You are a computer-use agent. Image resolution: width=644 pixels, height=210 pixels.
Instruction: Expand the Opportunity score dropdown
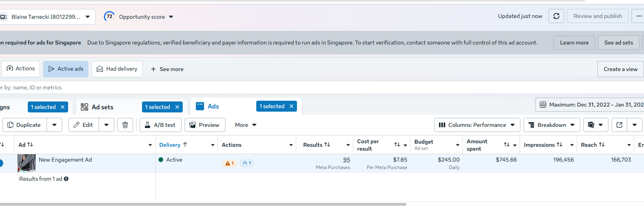pyautogui.click(x=171, y=17)
